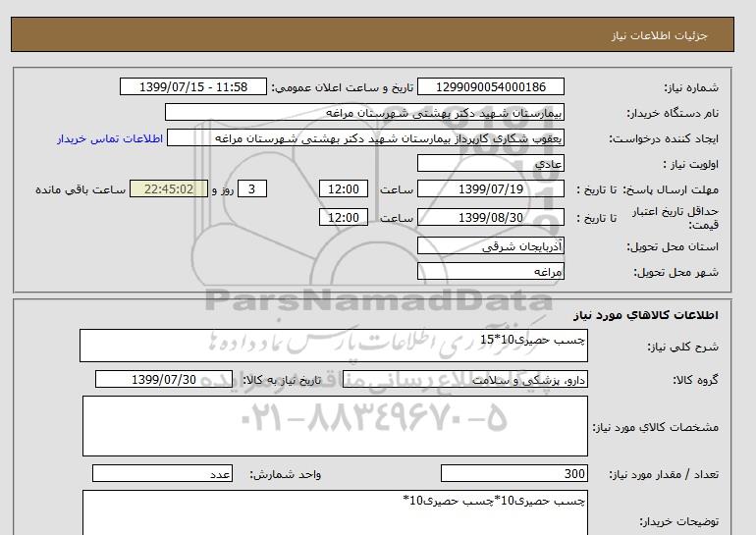Click the شهر محل تحویل label

(675, 272)
